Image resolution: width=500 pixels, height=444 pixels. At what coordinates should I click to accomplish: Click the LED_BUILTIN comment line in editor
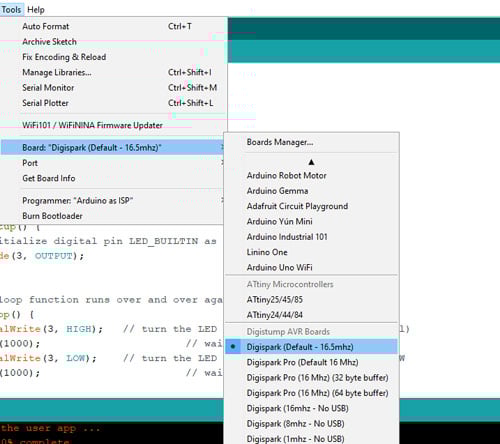point(109,241)
